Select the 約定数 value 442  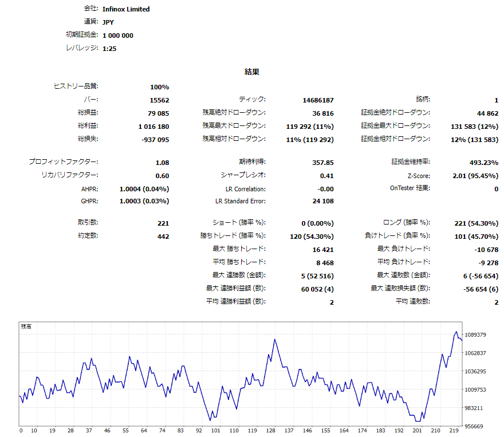click(x=163, y=237)
